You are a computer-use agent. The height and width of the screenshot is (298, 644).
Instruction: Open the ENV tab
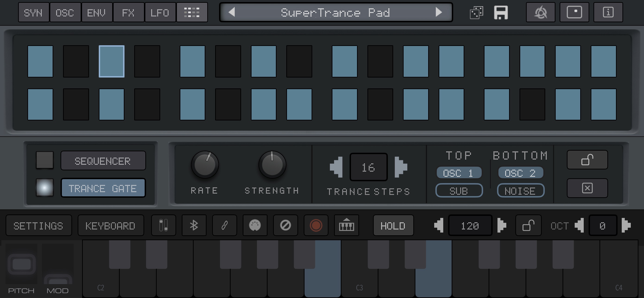coord(97,13)
